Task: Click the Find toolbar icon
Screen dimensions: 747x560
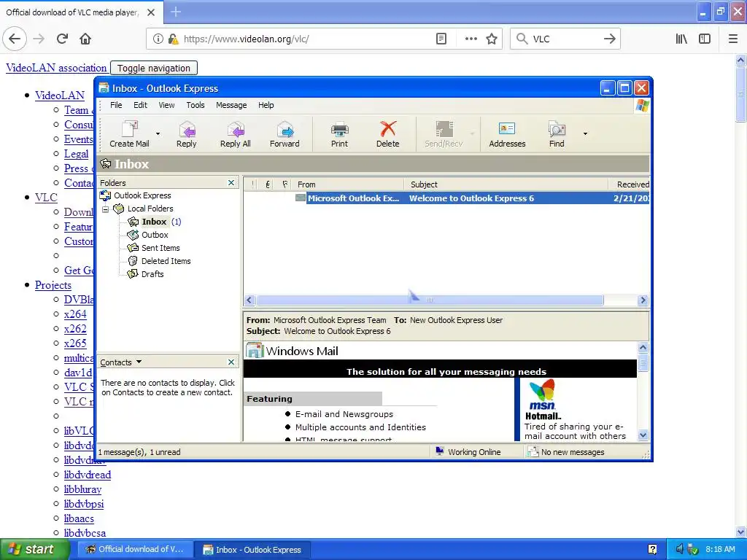Action: click(557, 134)
